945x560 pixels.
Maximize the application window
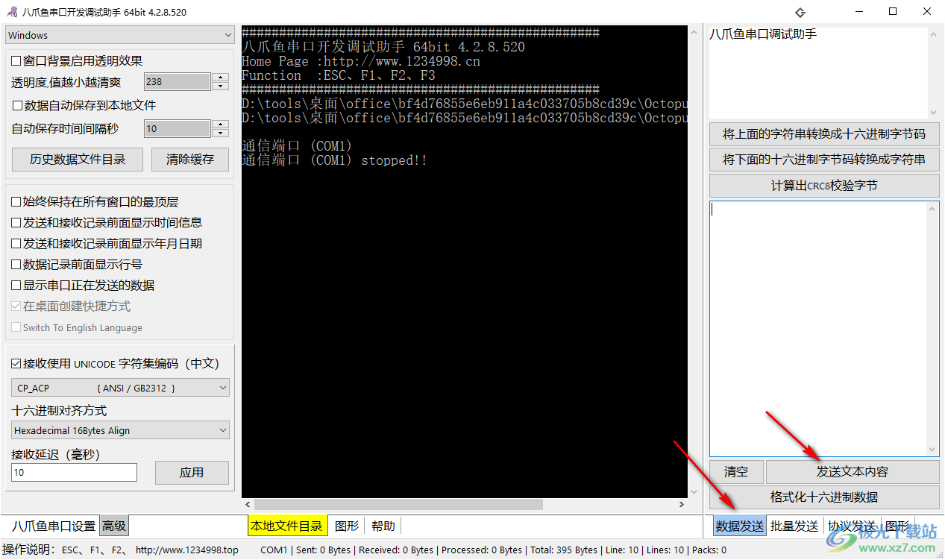893,12
